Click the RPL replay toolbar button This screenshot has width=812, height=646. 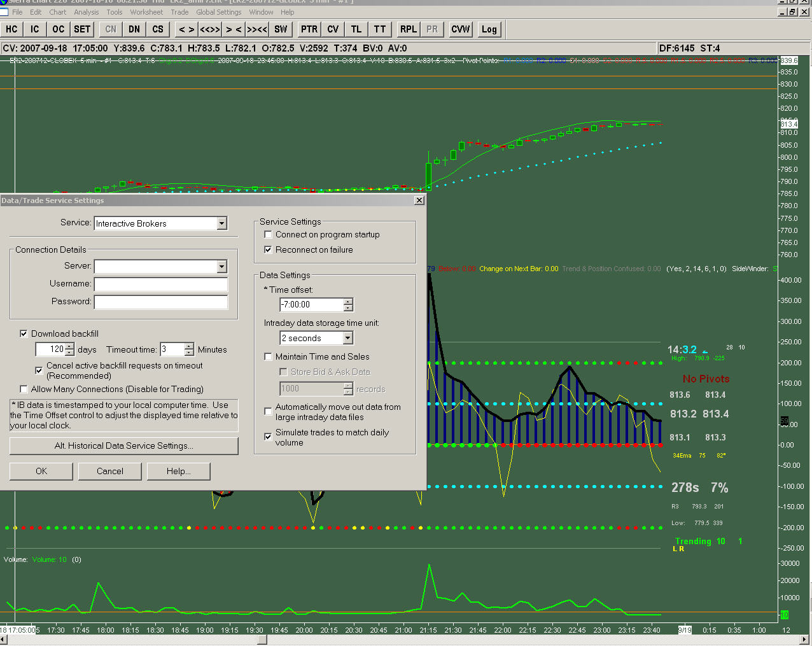coord(409,29)
